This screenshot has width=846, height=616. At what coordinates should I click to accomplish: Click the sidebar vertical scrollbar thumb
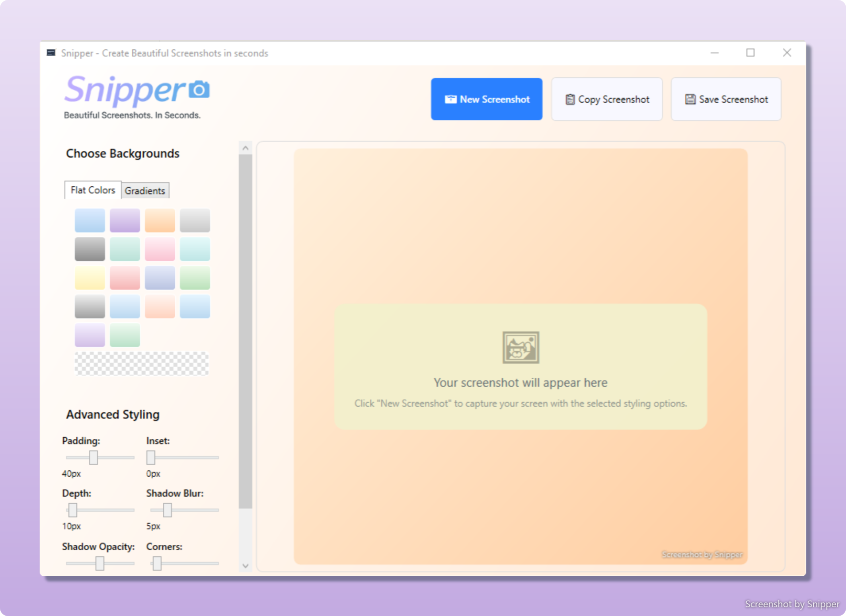pyautogui.click(x=246, y=331)
